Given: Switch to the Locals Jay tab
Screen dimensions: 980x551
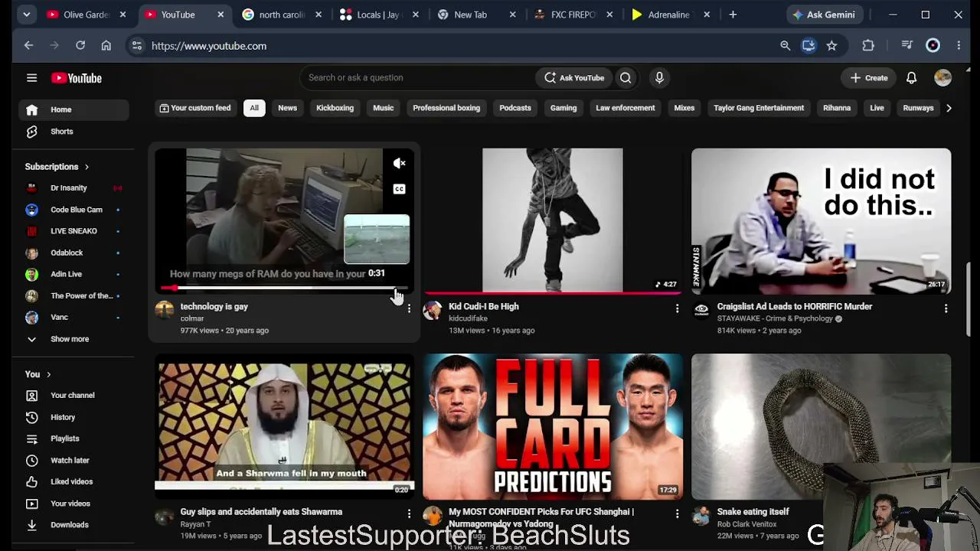Looking at the screenshot, I should click(x=372, y=15).
